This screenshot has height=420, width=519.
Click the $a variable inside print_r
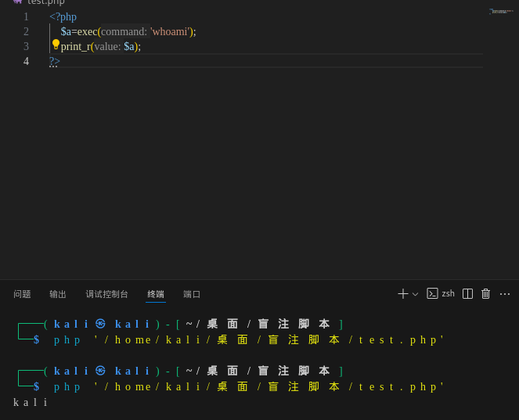(128, 47)
